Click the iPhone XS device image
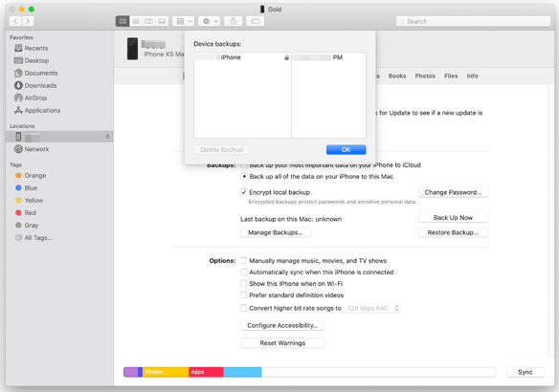Viewport: 559px width, 392px height. tap(133, 49)
